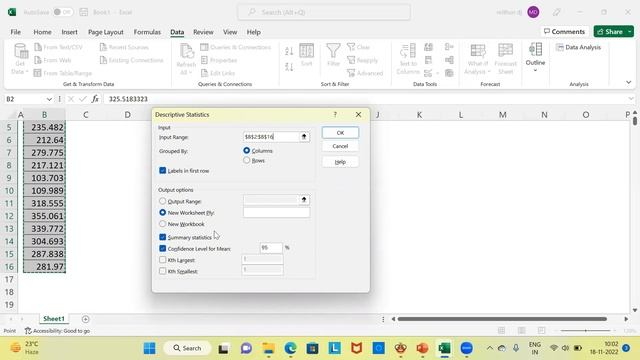Click the dialog question mark help icon
Viewport: 640px width, 360px height.
[335, 115]
